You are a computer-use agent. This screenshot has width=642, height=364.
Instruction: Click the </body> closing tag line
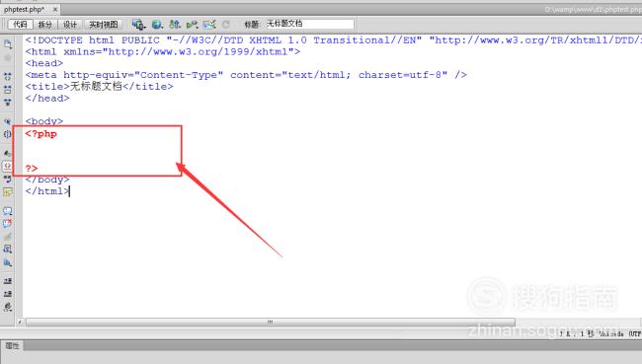[x=47, y=180]
